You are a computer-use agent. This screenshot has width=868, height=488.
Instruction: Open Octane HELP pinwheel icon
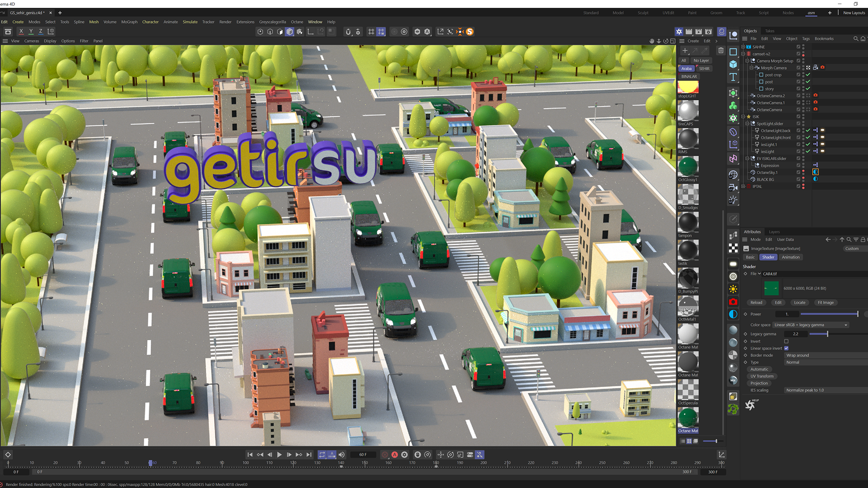tap(751, 404)
